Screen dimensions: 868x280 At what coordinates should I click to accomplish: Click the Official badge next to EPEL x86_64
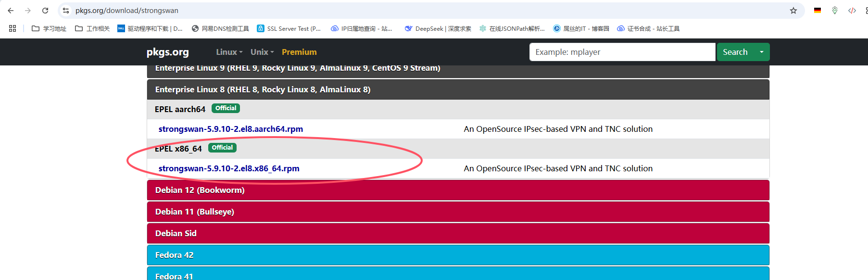(x=222, y=148)
